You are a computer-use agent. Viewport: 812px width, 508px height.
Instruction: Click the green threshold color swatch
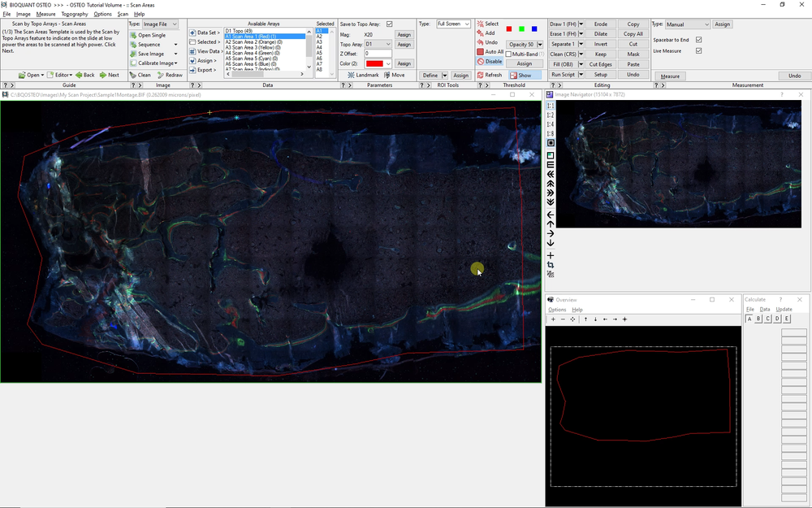click(522, 29)
